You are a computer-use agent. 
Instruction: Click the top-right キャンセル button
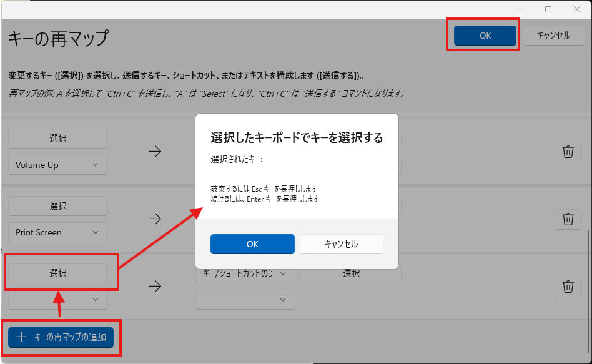tap(554, 36)
